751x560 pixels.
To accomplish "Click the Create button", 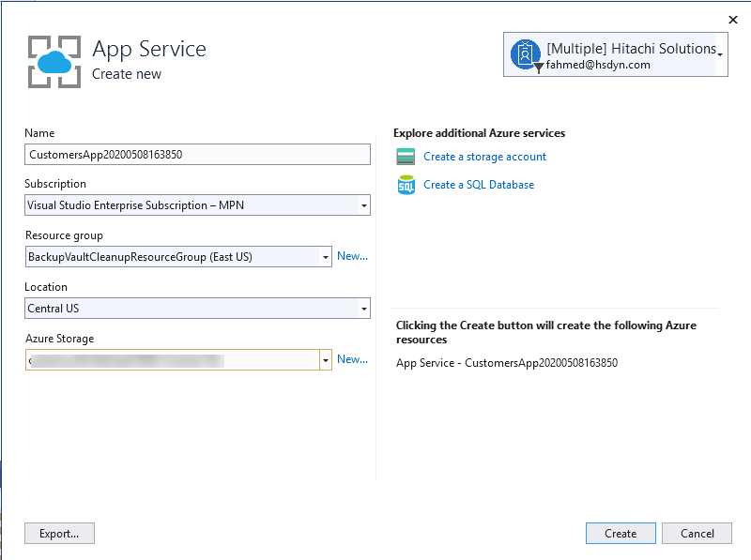I will coord(621,533).
